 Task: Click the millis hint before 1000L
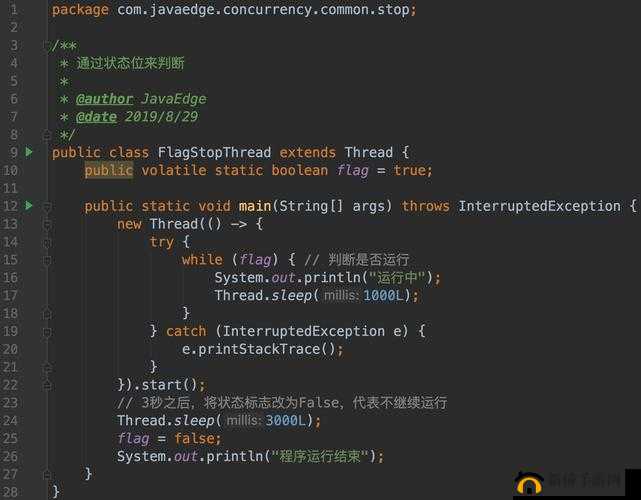tap(340, 296)
